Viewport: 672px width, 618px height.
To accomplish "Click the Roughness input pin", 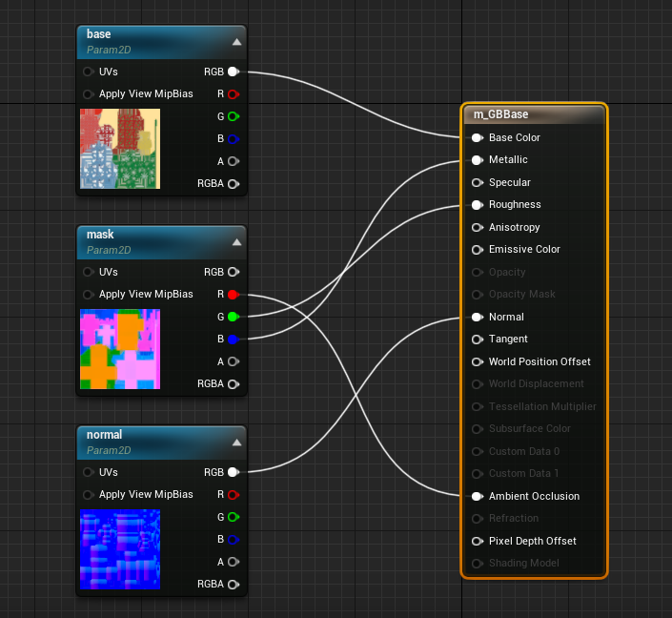I will tap(478, 205).
